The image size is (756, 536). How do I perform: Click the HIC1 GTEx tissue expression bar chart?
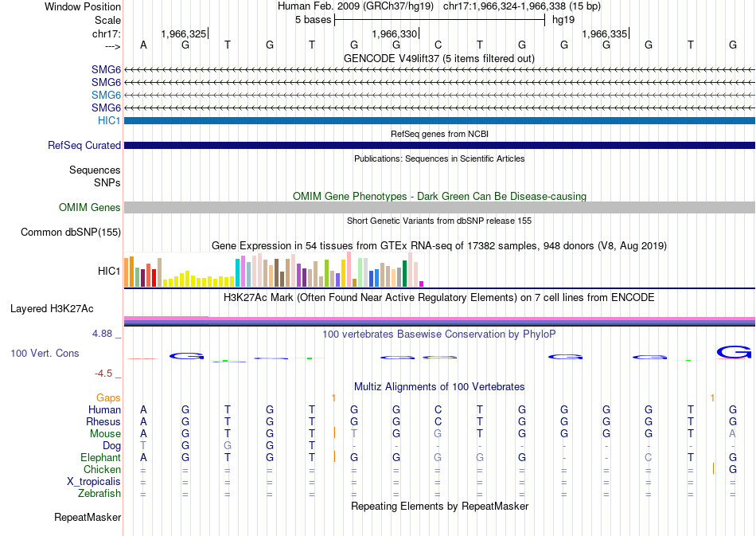[274, 270]
